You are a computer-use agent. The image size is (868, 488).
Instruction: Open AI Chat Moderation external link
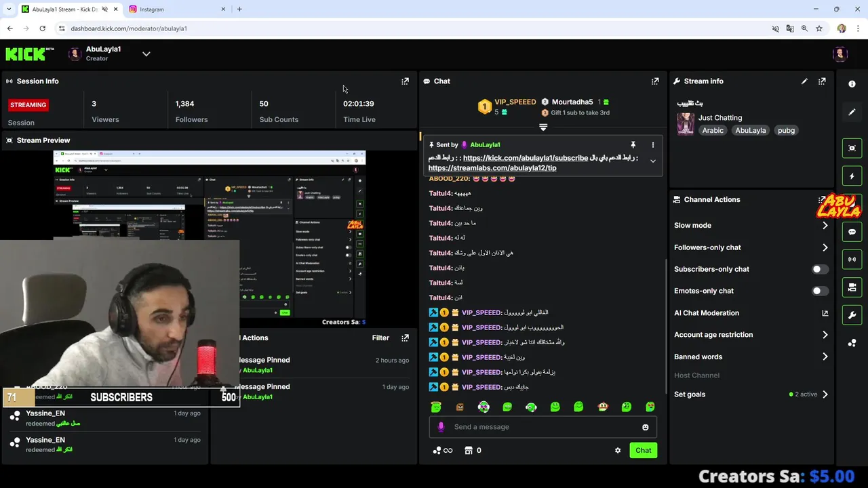point(825,313)
